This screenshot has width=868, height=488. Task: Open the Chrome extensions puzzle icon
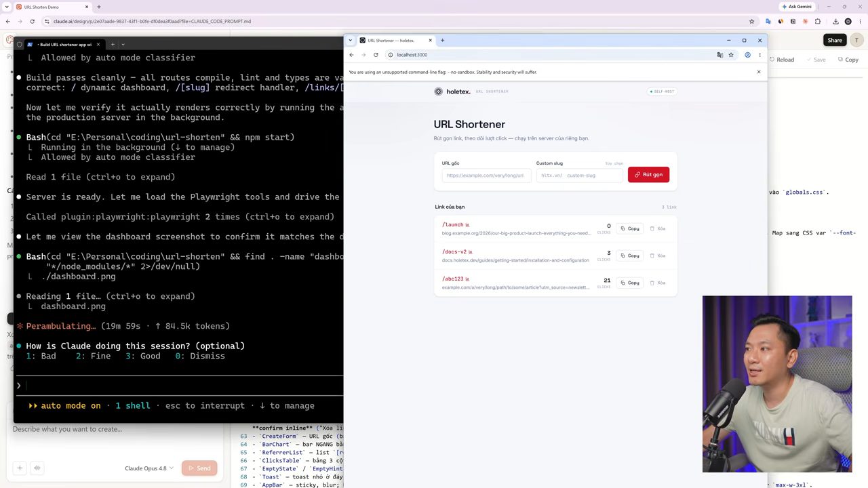point(818,21)
